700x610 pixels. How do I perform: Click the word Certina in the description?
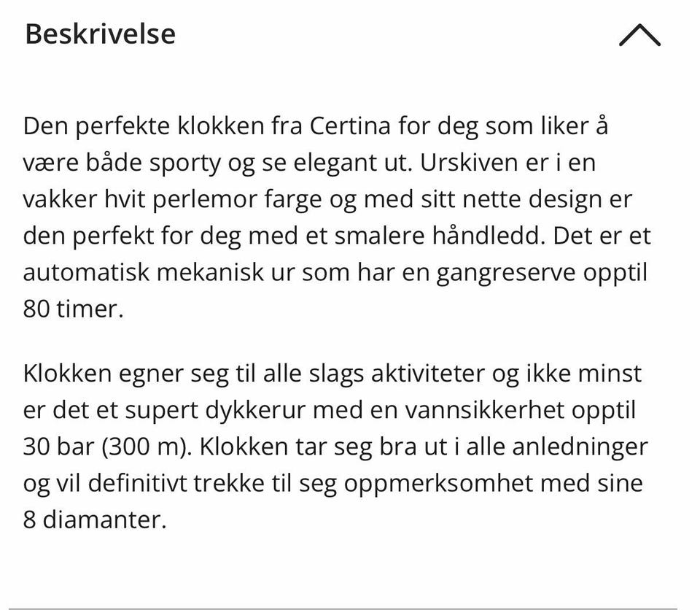(x=350, y=126)
